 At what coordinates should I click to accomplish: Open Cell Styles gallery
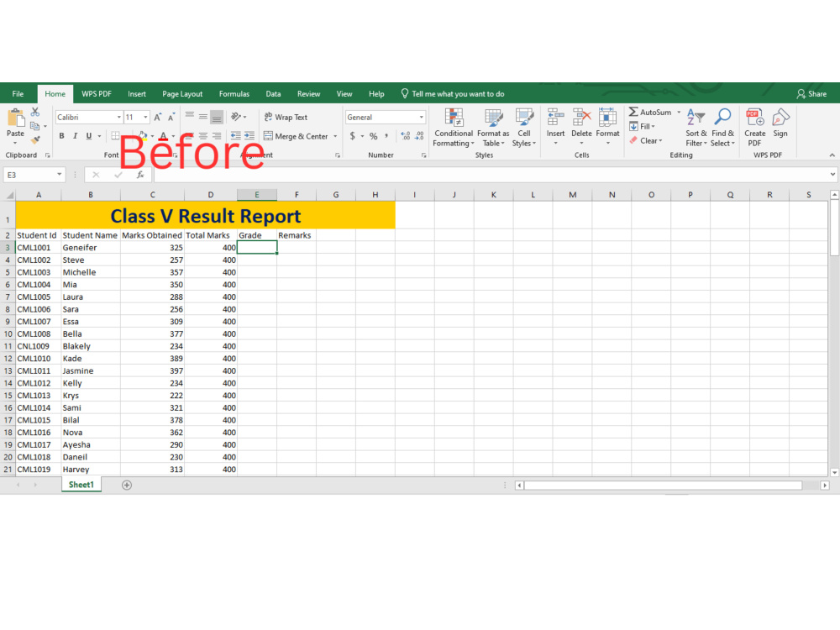(x=524, y=128)
